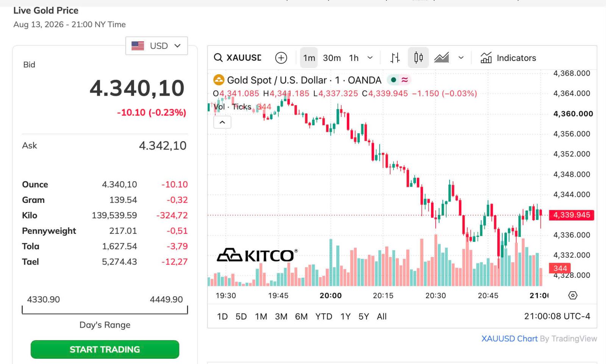Set chart range to YTD
Image resolution: width=606 pixels, height=364 pixels.
tap(324, 316)
